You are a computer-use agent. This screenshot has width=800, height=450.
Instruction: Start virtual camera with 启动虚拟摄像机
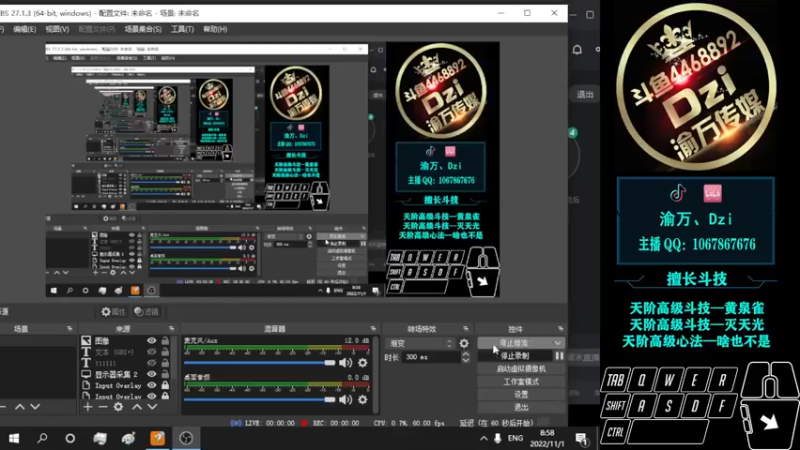pyautogui.click(x=521, y=368)
